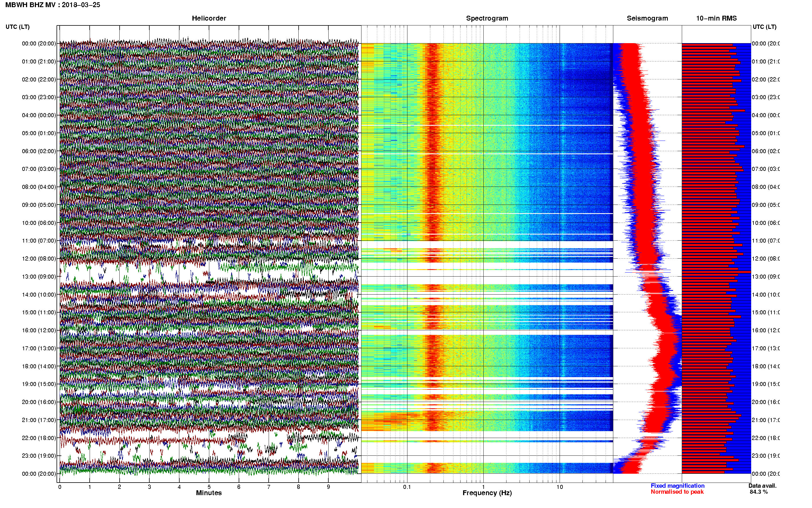Select the Helicorder '19:00 (15:00)' time label
The width and height of the screenshot is (812, 508).
pos(39,384)
